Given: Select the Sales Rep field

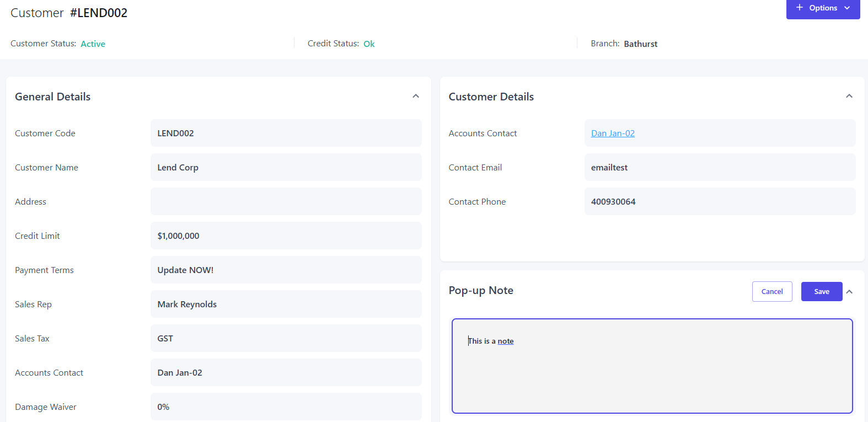Looking at the screenshot, I should point(286,305).
